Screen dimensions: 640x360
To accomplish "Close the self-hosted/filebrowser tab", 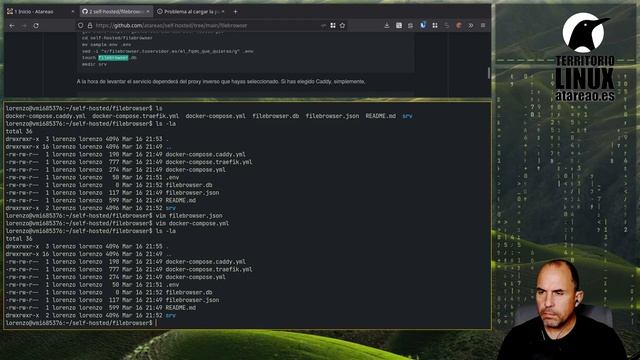I will 148,12.
